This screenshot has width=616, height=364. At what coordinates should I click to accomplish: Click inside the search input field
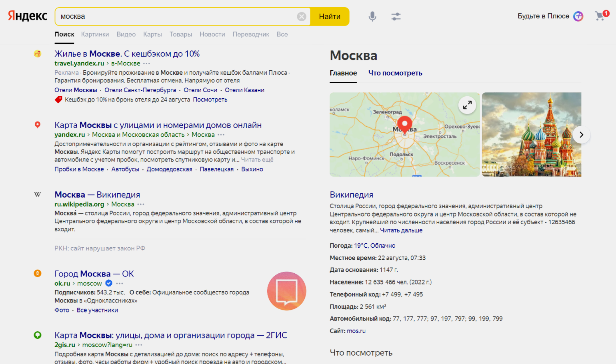pyautogui.click(x=176, y=16)
